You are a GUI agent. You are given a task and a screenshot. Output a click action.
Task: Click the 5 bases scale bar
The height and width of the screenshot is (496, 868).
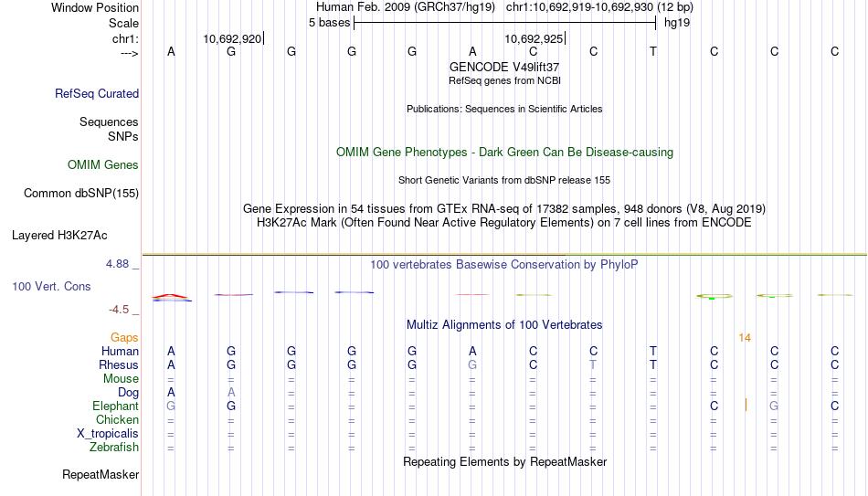point(504,23)
